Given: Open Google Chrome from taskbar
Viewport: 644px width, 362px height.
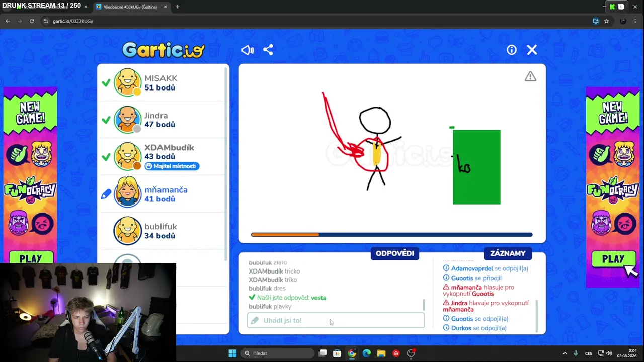Looking at the screenshot, I should coord(352,353).
